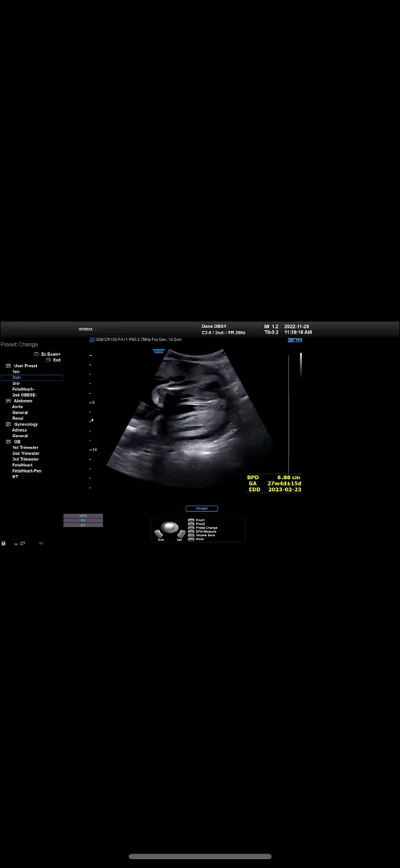Click the Volume Save key entry
Viewport: 400px width, 868px height.
(202, 535)
